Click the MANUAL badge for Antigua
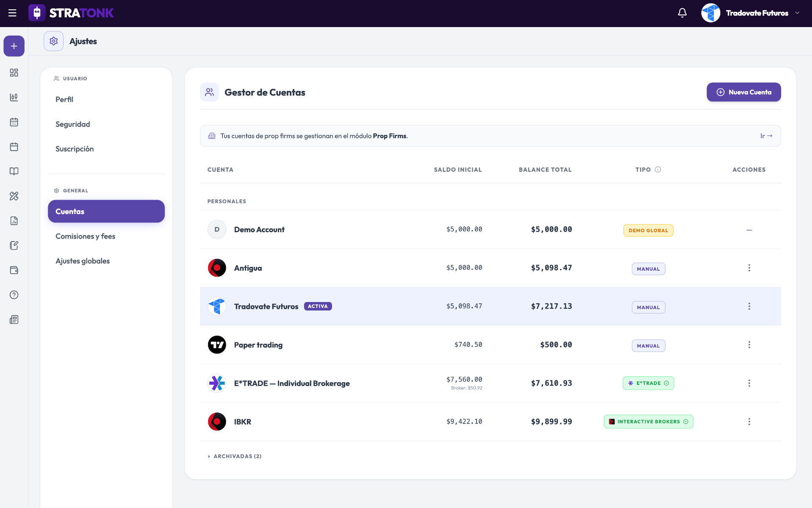 click(648, 269)
